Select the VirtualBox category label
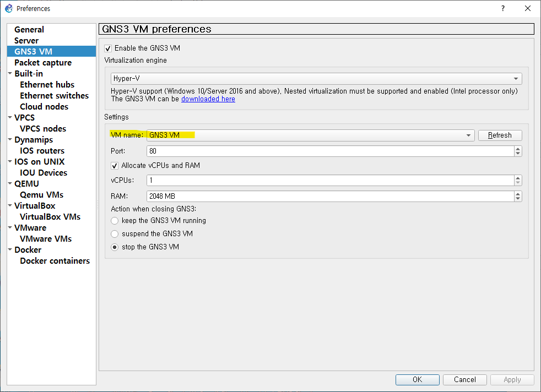541x392 pixels. click(35, 206)
